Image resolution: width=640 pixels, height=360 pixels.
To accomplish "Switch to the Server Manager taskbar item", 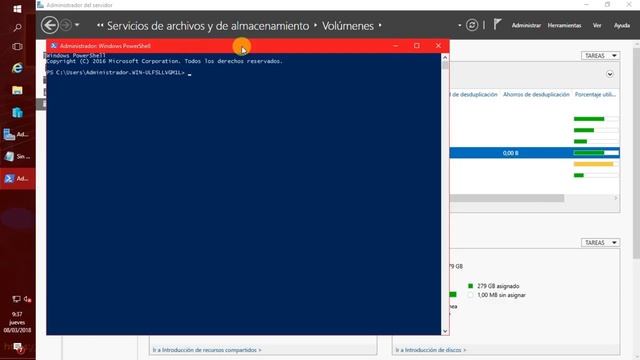I will [x=17, y=134].
